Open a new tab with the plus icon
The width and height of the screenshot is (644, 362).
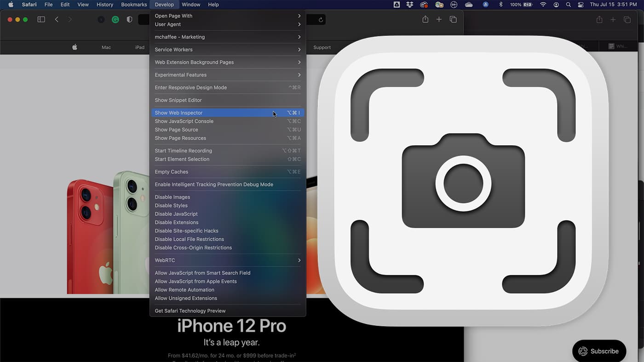point(439,19)
